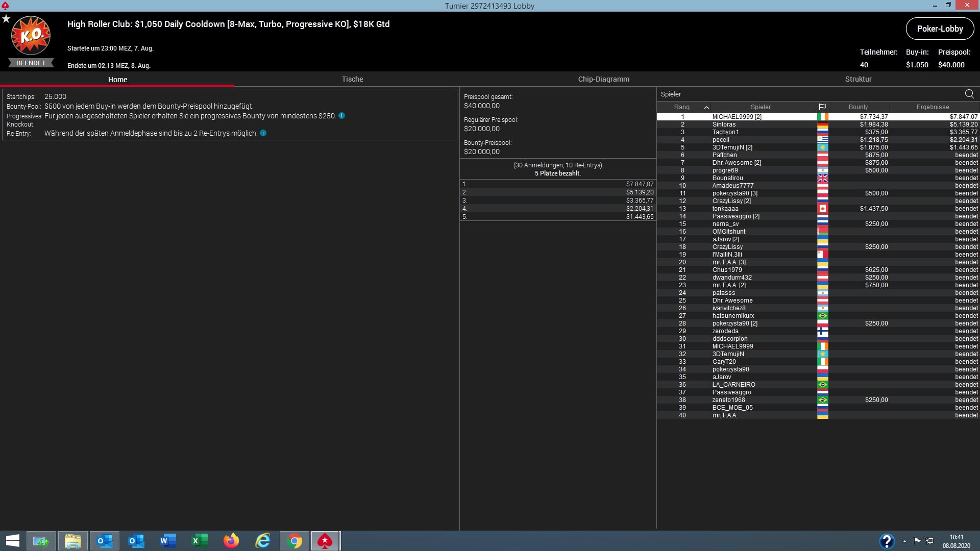Click the Struktur tab
The width and height of the screenshot is (980, 551).
pos(859,79)
